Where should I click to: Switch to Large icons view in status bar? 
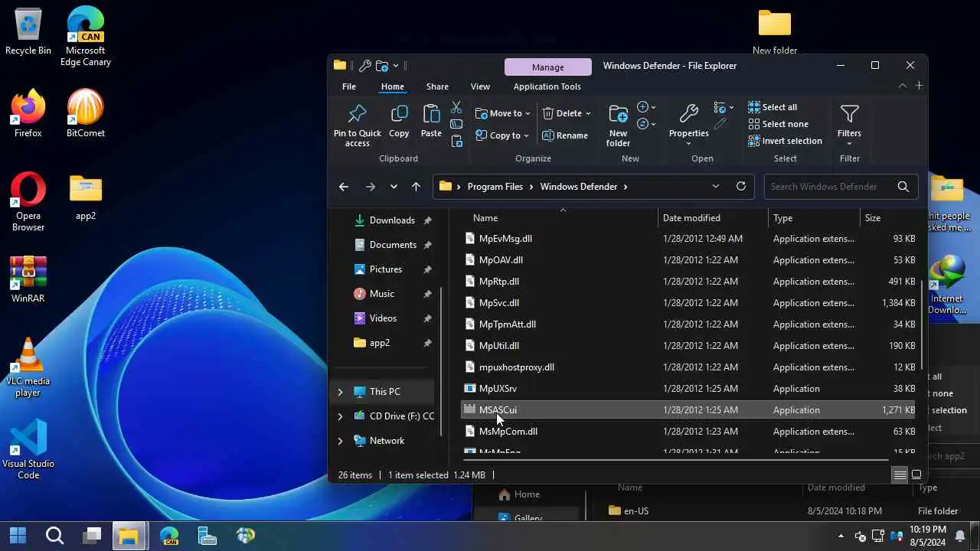916,475
